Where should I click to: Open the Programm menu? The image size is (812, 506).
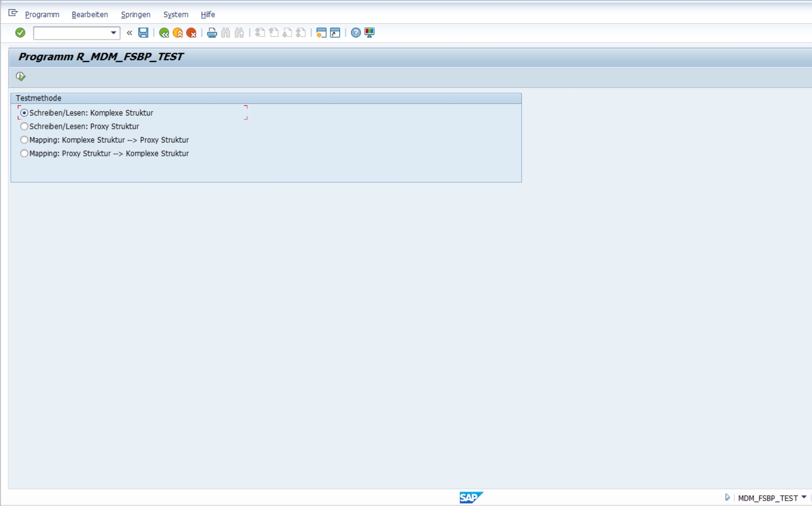(42, 15)
